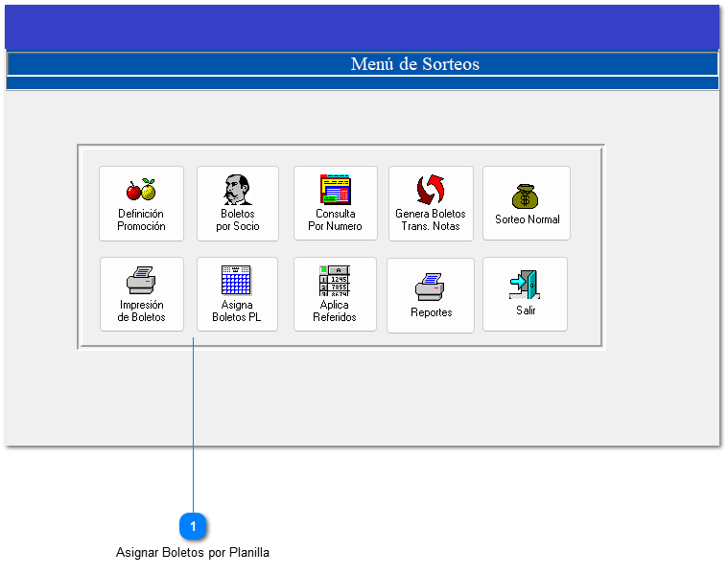
Task: Click the money bag icon for Sorteo Normal
Action: coord(526,196)
